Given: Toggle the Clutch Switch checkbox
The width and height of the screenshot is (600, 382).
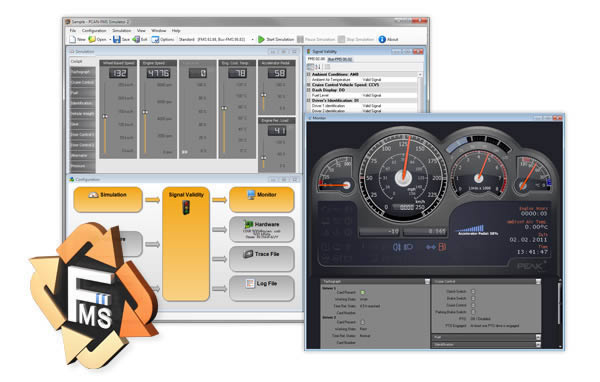Looking at the screenshot, I should (x=473, y=291).
